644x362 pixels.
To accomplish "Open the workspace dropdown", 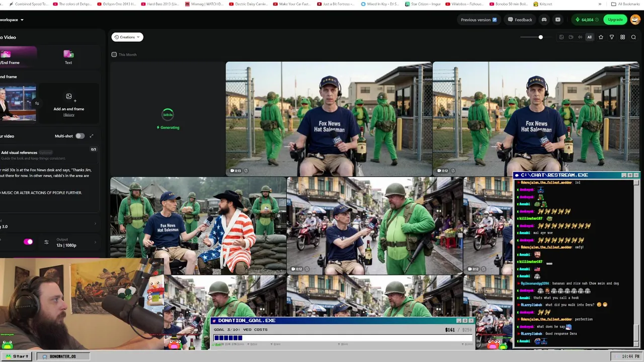I will (x=12, y=20).
